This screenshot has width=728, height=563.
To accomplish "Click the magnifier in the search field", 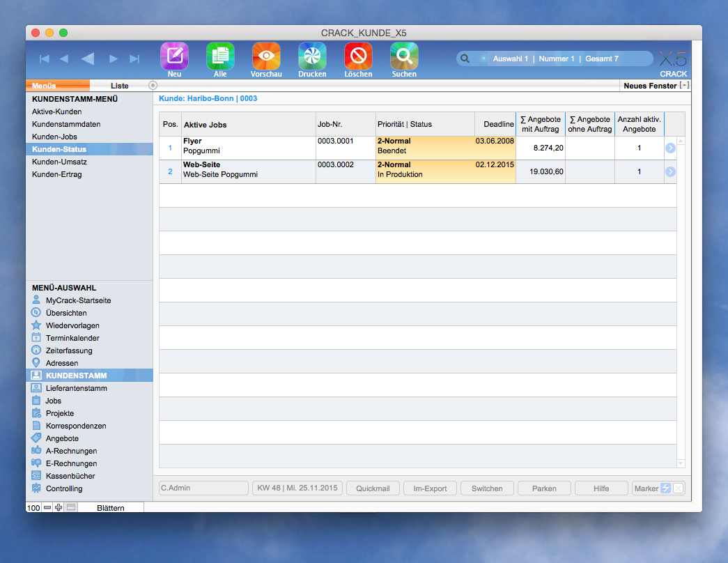I will pos(464,59).
